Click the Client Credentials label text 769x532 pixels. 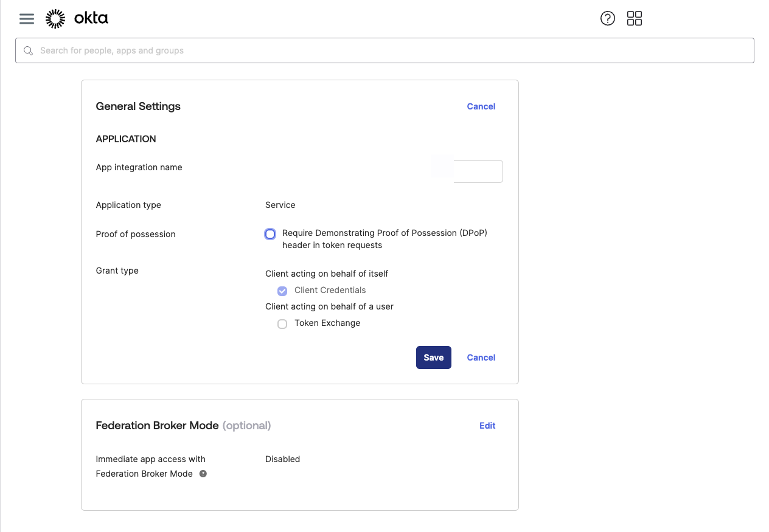click(x=330, y=290)
